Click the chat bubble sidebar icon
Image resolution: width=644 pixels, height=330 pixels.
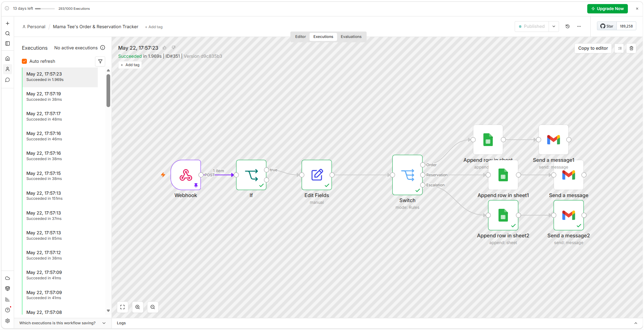(x=7, y=80)
